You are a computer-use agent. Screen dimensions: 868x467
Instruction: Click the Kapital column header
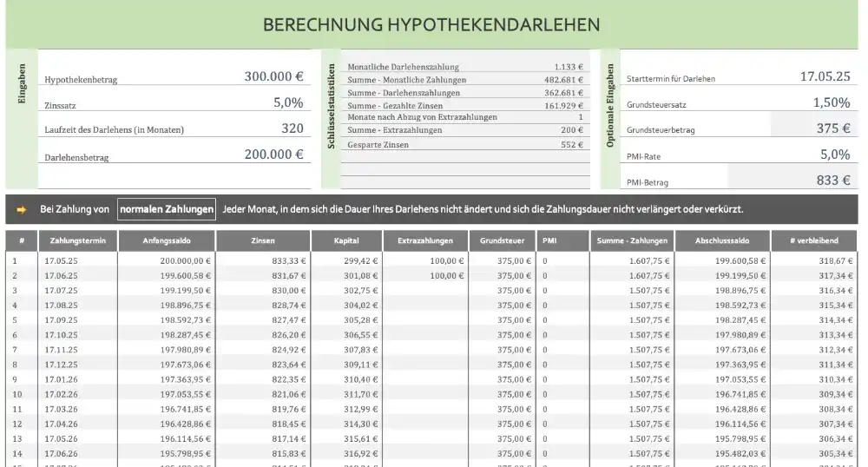346,240
